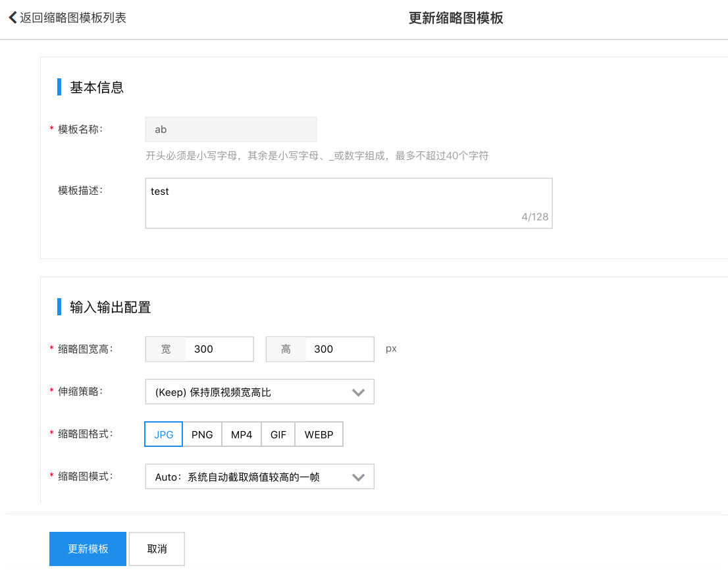728x570 pixels.
Task: Click the chevron arrow on 缩略图模式 dropdown
Action: (x=358, y=477)
